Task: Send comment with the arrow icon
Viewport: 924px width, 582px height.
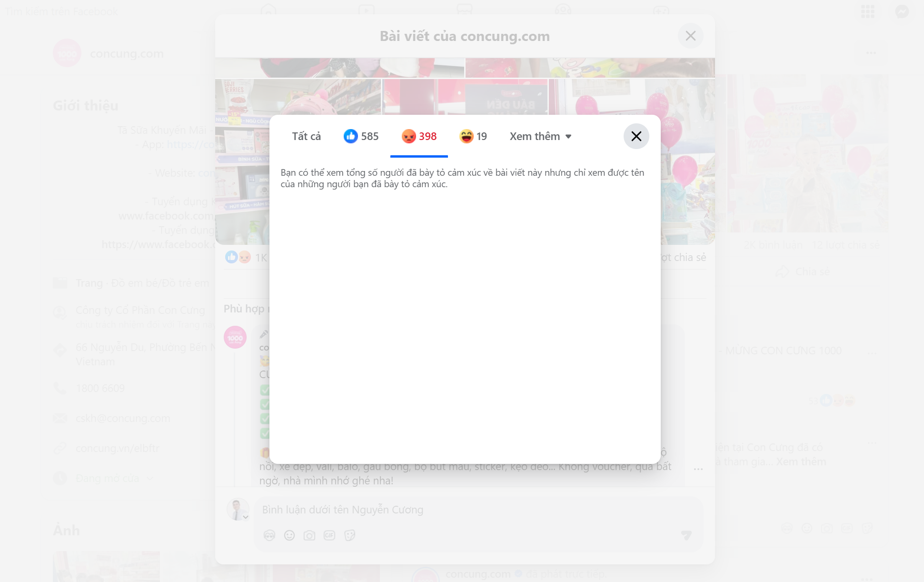Action: pyautogui.click(x=686, y=535)
